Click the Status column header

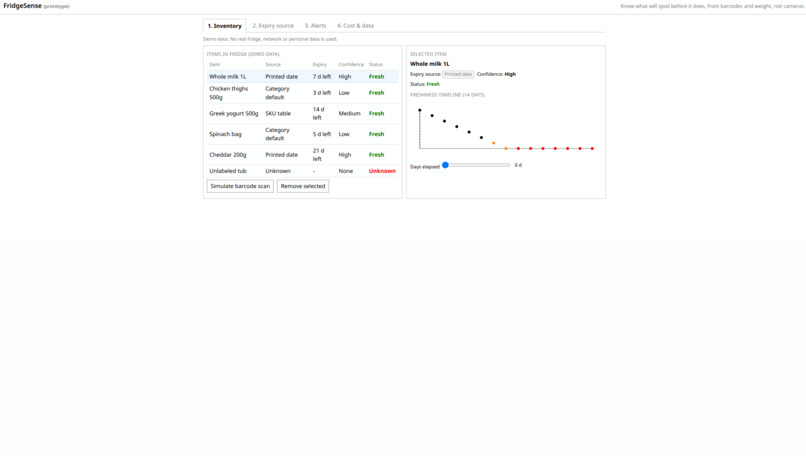(x=376, y=65)
